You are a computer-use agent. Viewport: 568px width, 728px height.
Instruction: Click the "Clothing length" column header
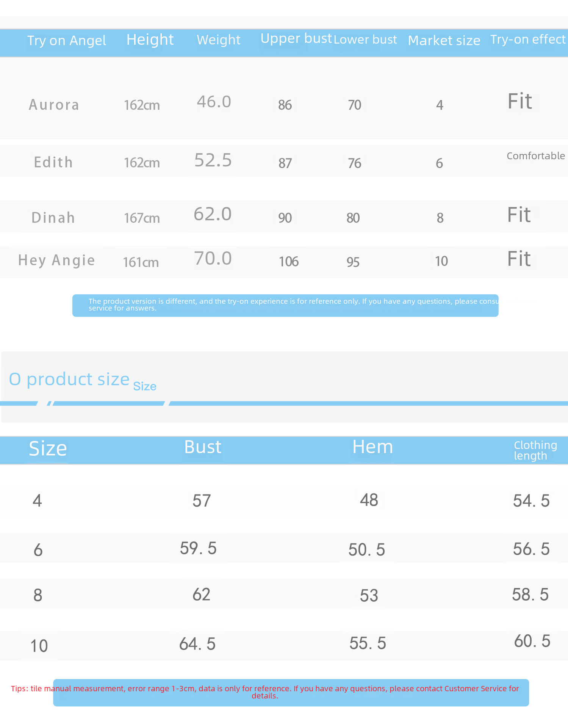pyautogui.click(x=535, y=450)
